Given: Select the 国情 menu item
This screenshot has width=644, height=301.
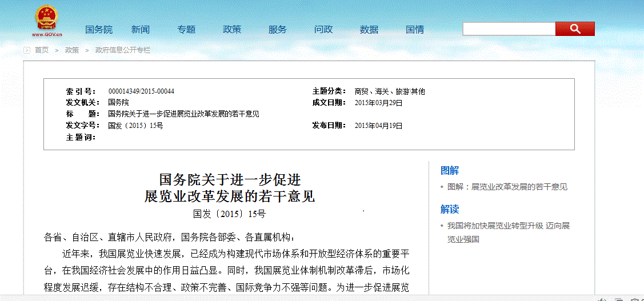Looking at the screenshot, I should (415, 30).
